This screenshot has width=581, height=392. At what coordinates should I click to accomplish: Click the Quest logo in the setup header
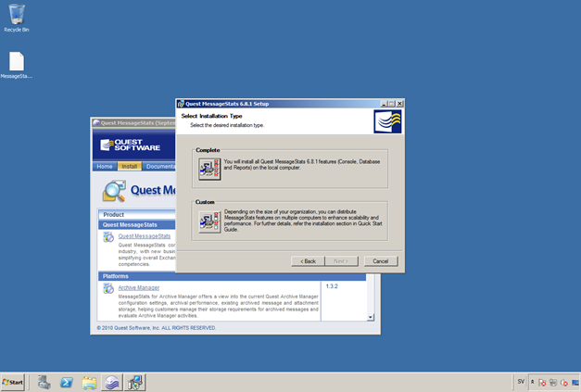click(387, 121)
